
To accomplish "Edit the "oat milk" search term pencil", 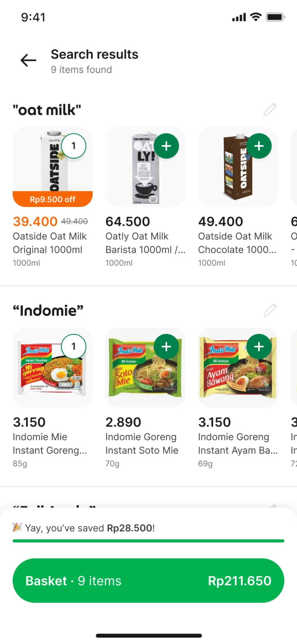I will point(270,110).
